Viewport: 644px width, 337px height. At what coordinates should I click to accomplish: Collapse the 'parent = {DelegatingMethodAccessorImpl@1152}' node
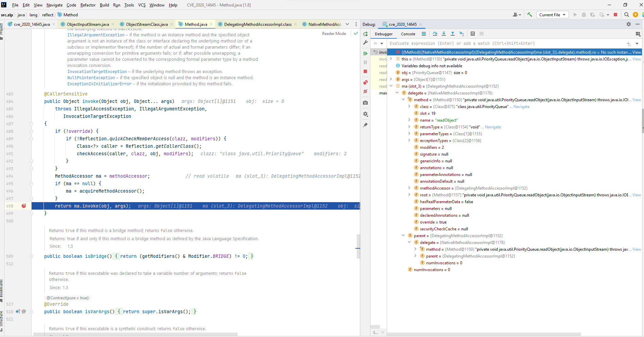(x=403, y=235)
